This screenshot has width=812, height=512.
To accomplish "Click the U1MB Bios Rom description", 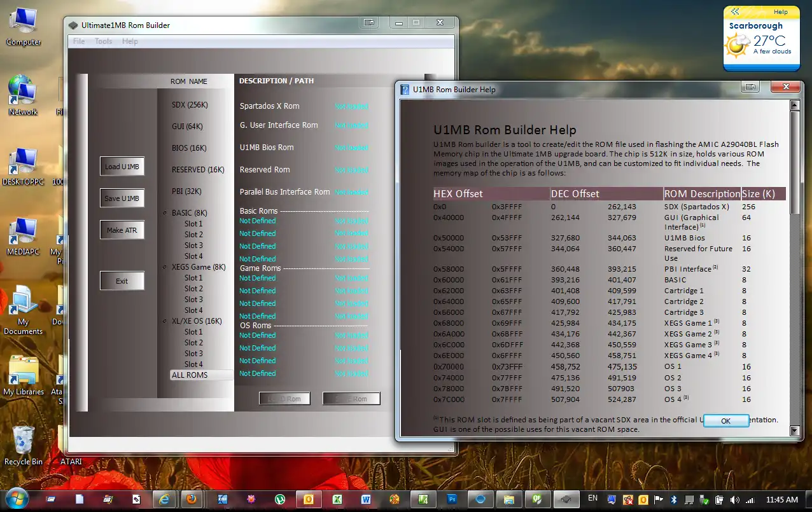I will 267,148.
